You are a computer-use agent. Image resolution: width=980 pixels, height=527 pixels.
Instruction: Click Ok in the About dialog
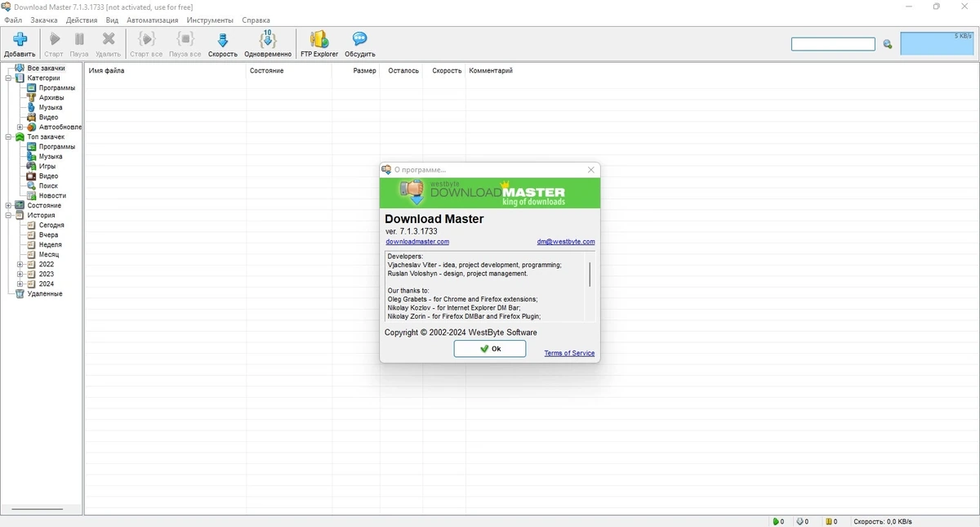(490, 349)
